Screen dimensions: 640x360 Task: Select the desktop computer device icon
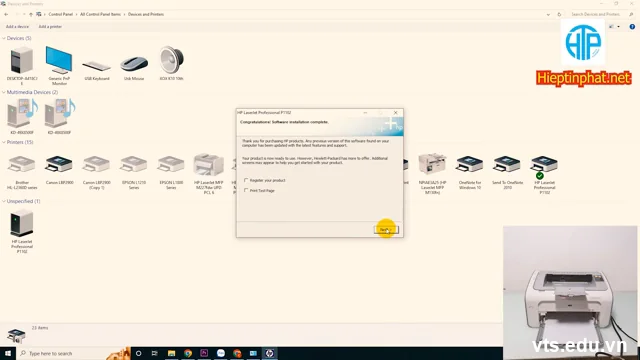click(x=22, y=60)
